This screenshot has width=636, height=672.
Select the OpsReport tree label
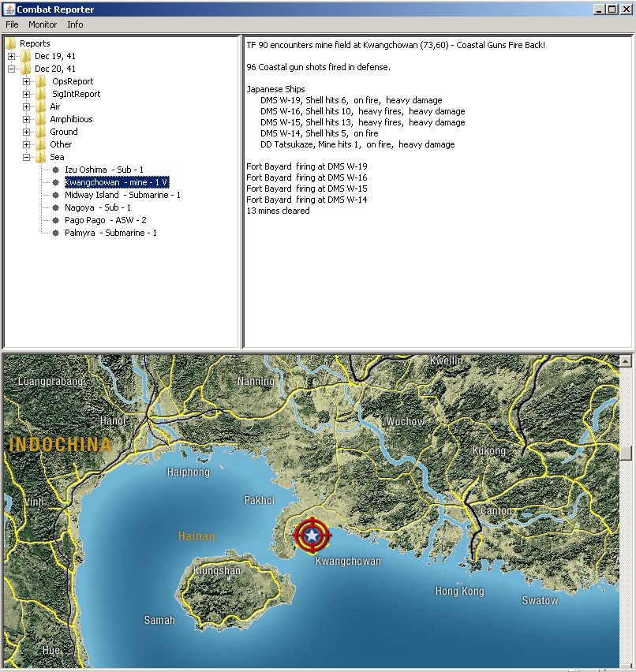(73, 81)
